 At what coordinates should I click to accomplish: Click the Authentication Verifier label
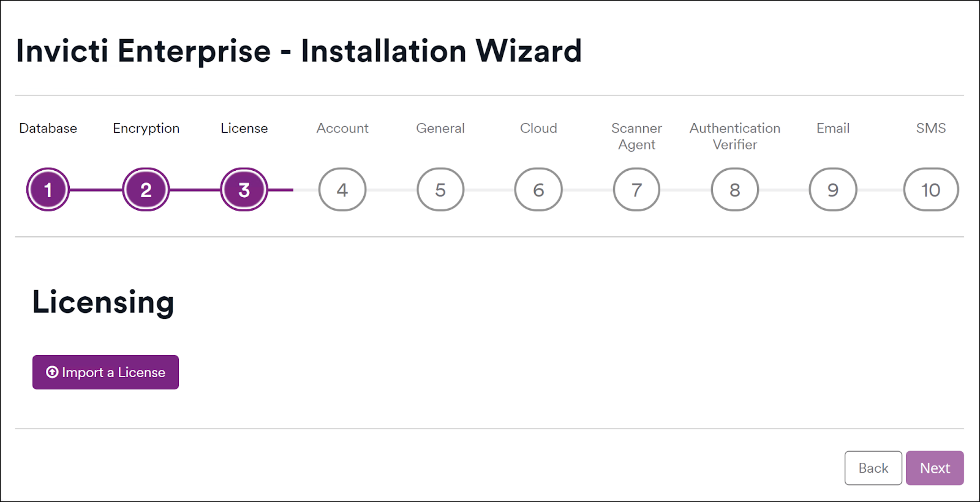click(x=734, y=137)
